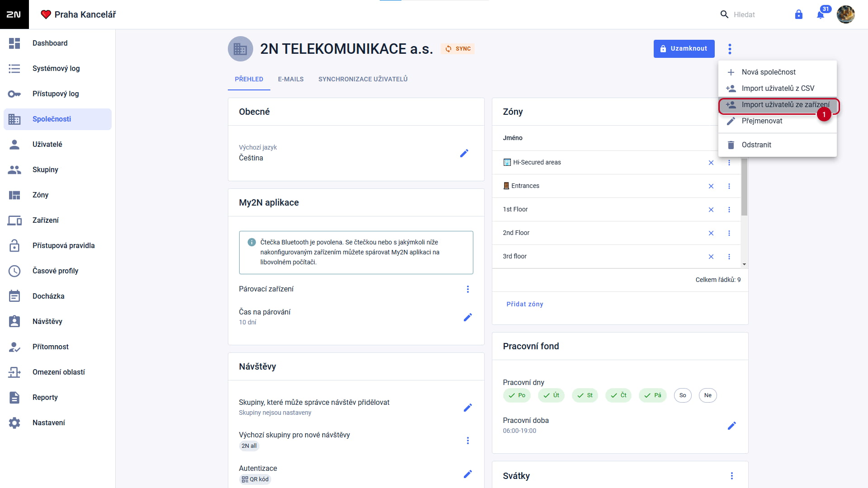
Task: Open Svátky section options menu
Action: (x=731, y=476)
